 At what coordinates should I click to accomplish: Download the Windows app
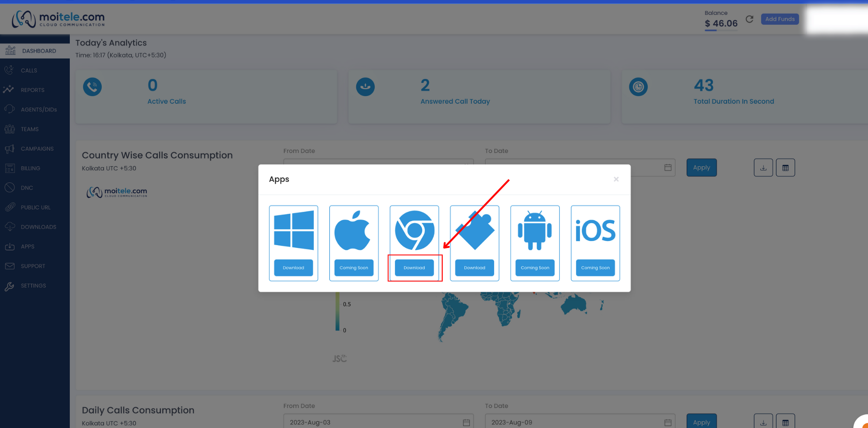point(294,268)
